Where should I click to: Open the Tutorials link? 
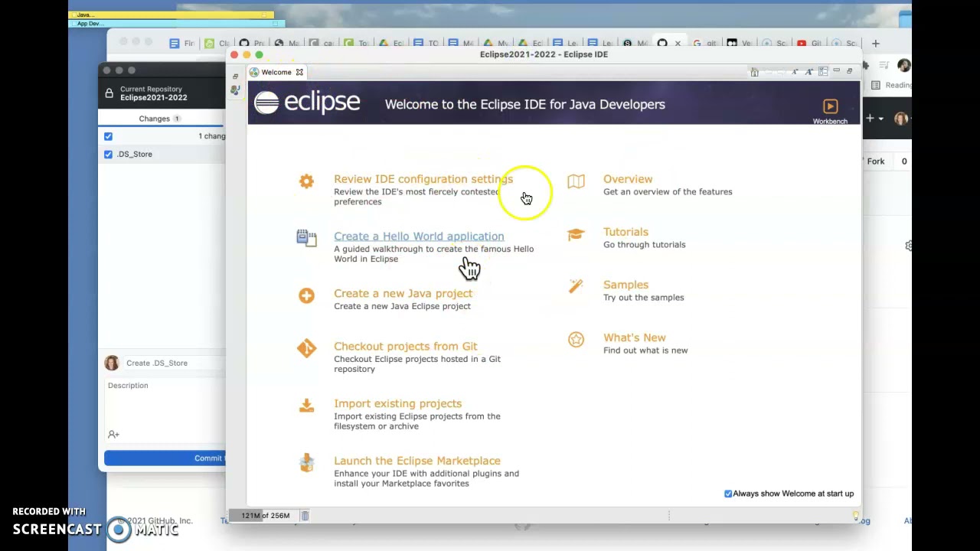point(626,232)
